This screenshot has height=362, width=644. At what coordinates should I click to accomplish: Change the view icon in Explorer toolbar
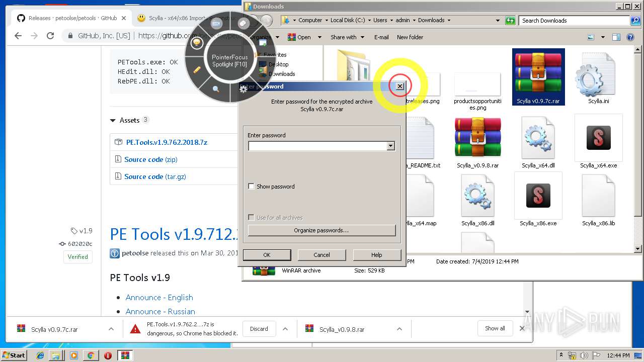(591, 37)
